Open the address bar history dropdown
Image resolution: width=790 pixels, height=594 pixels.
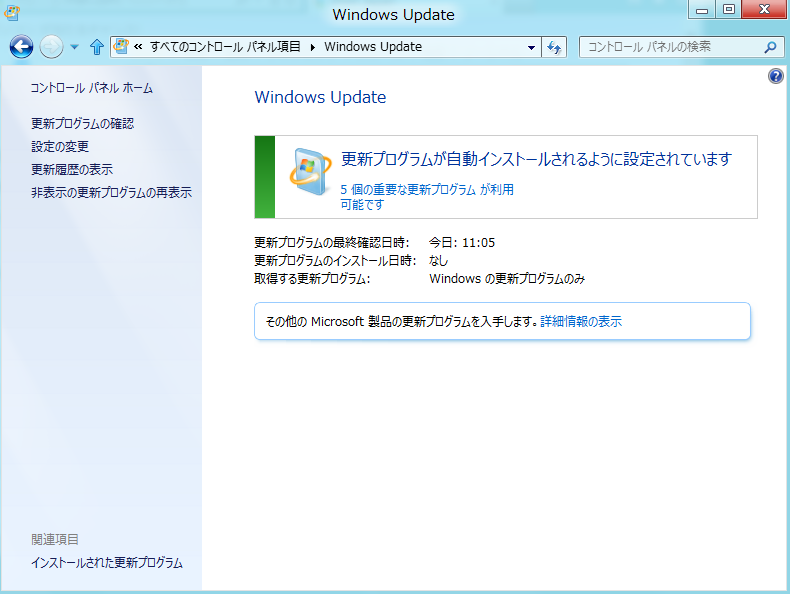click(x=531, y=47)
